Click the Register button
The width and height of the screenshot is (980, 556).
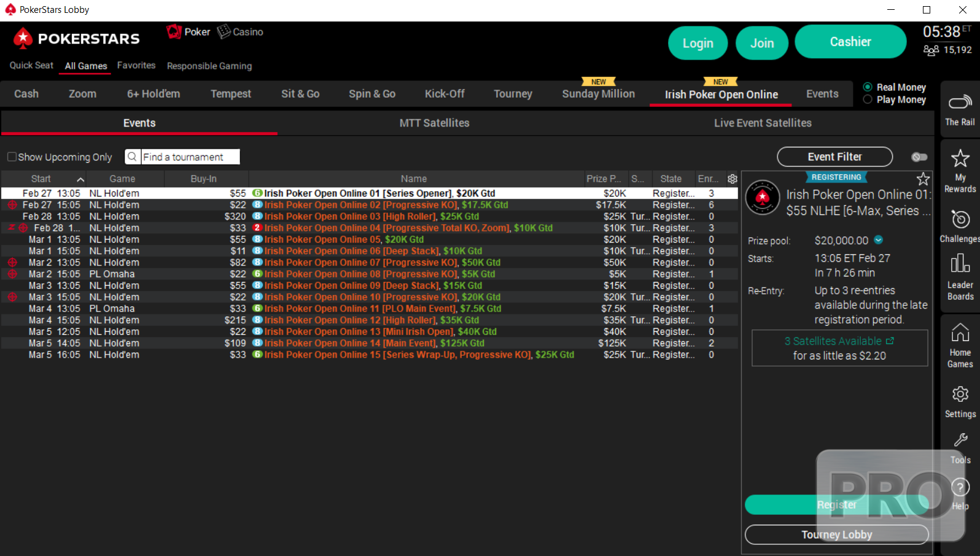[836, 504]
